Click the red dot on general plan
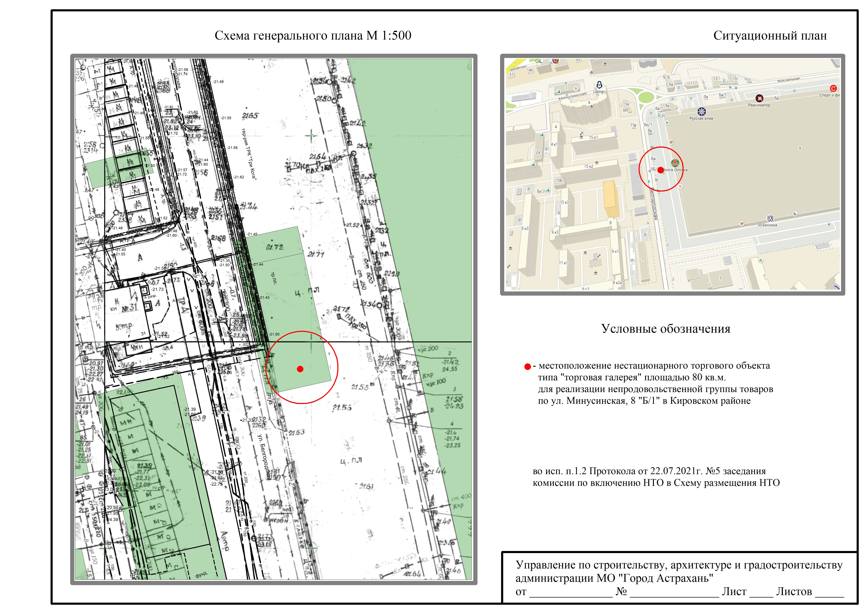Viewport: 868px width, 614px height. click(x=300, y=369)
